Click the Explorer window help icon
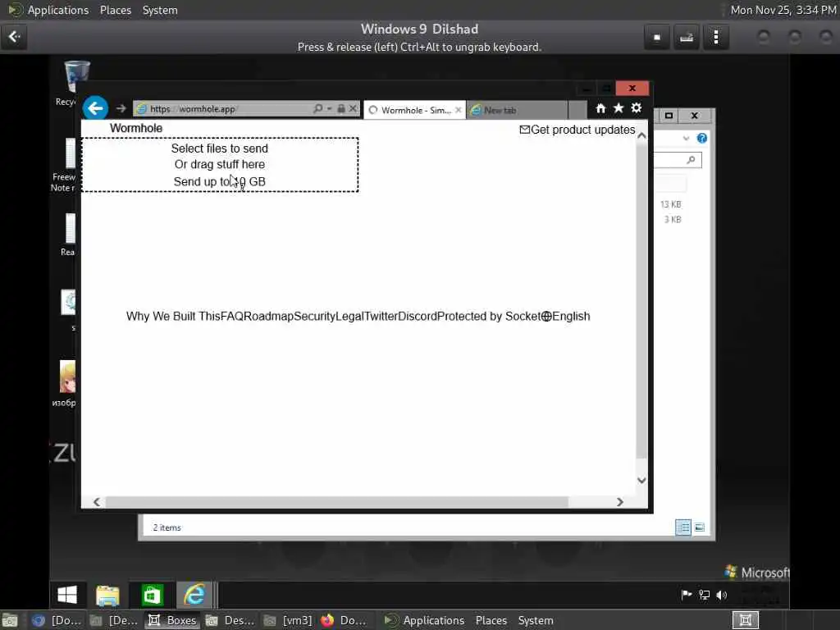 click(x=702, y=139)
